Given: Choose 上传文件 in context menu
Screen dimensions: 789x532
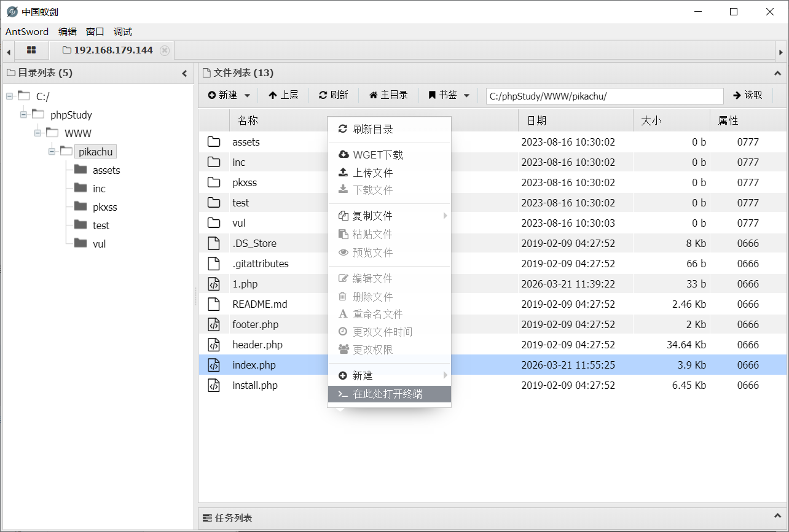Looking at the screenshot, I should tap(390, 173).
